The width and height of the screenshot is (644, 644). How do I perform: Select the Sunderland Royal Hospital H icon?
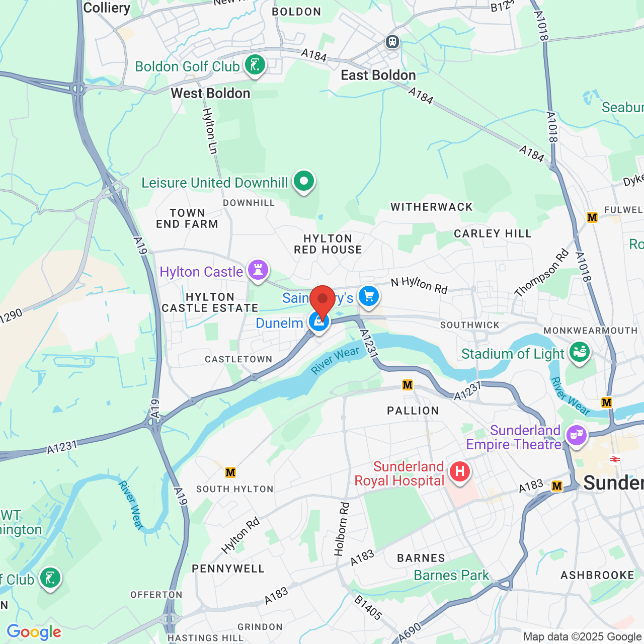(x=459, y=472)
